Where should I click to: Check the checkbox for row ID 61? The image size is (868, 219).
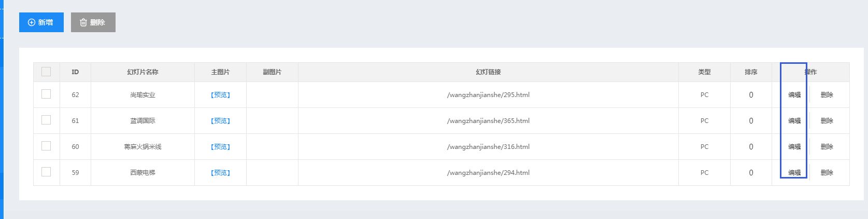46,120
